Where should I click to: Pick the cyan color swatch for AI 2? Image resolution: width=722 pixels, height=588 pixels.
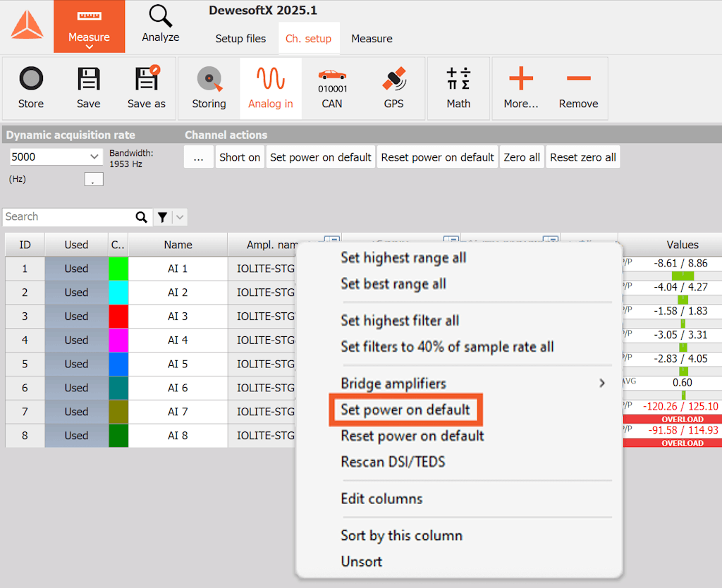click(x=118, y=293)
